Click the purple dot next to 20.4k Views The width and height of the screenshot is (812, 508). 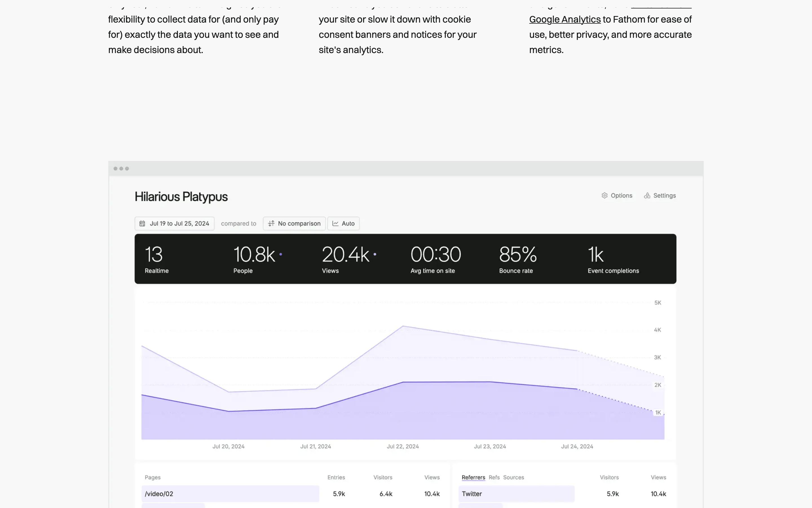point(375,254)
